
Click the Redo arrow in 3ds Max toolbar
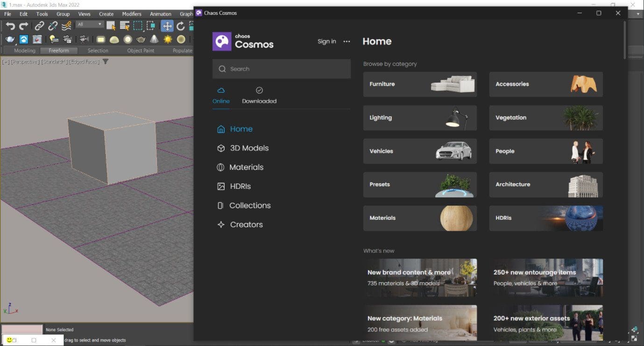(23, 26)
